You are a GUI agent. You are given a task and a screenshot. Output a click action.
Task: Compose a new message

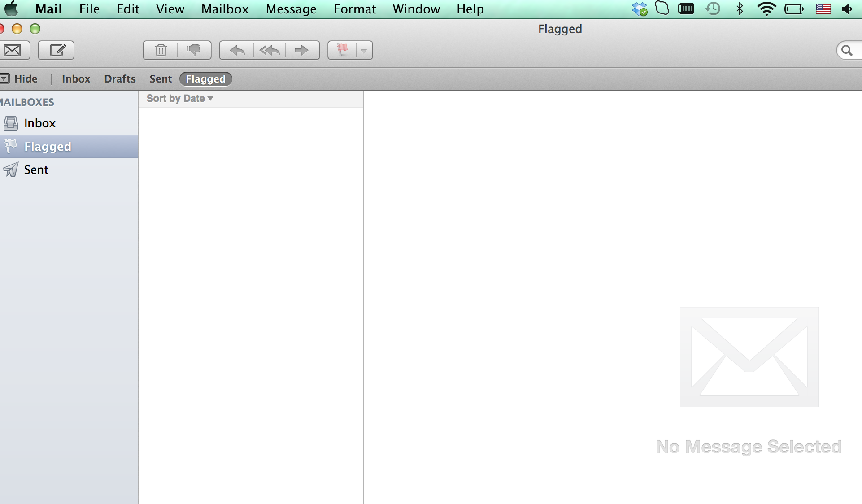coord(57,50)
